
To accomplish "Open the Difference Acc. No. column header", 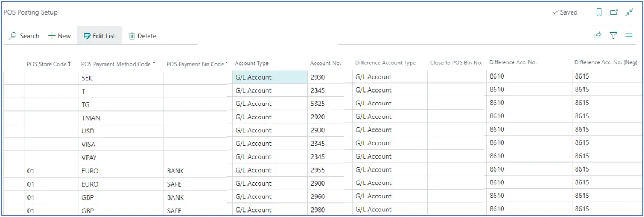I will (513, 62).
